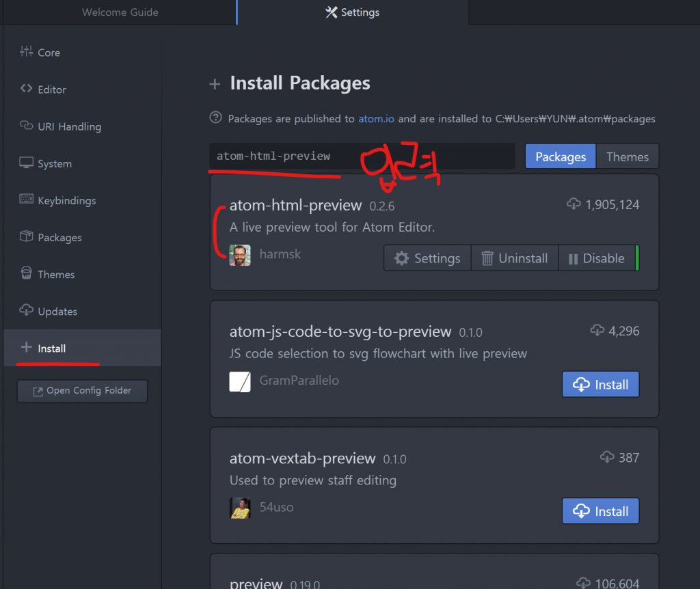700x589 pixels.
Task: Open GramParallelo author link
Action: [x=299, y=380]
